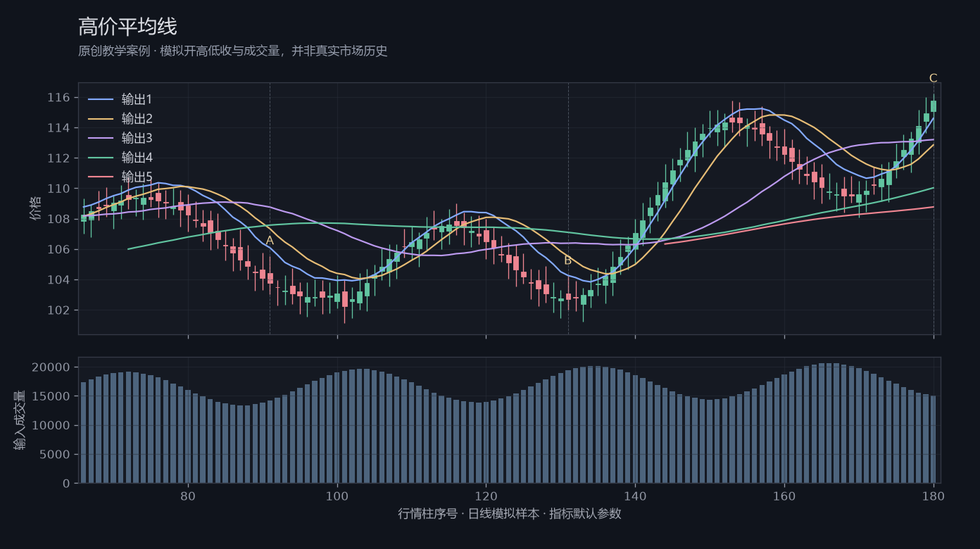
Task: Click the bar-index tick labeled 160
Action: [784, 496]
